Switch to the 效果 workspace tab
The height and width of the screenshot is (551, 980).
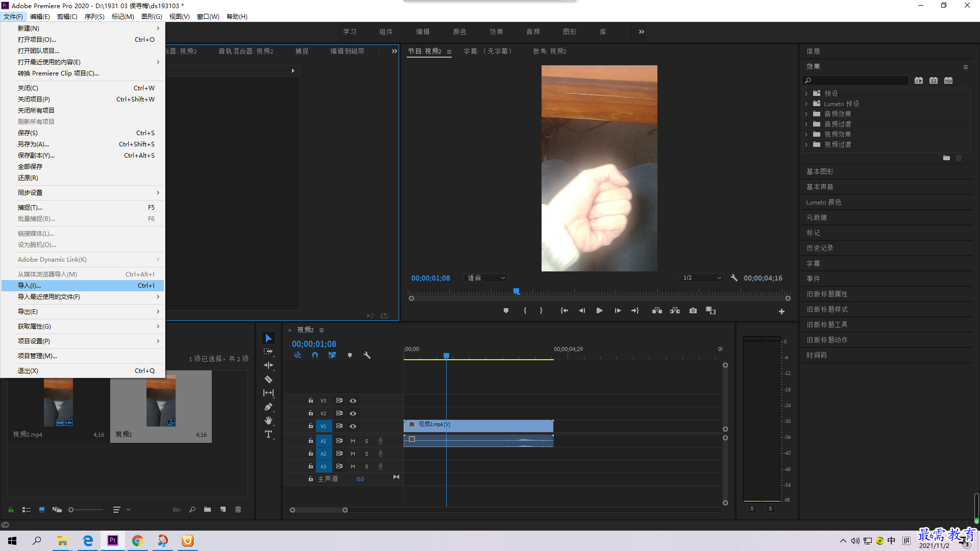click(x=496, y=32)
